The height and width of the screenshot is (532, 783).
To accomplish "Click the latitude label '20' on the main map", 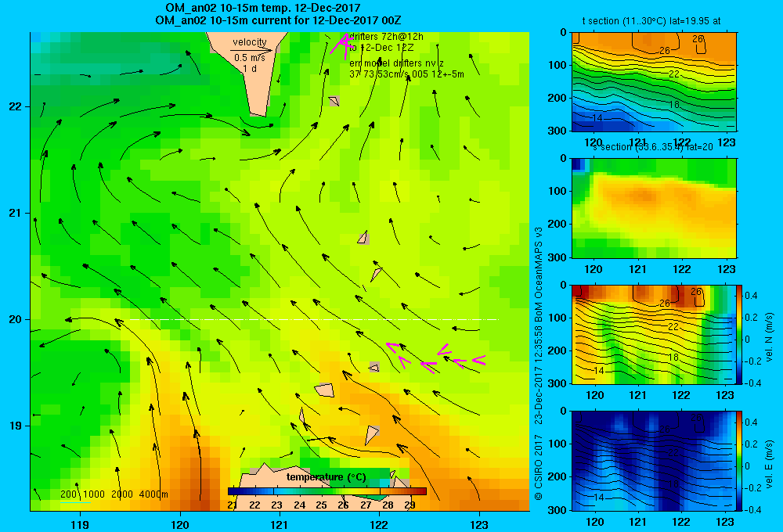I will pos(16,319).
